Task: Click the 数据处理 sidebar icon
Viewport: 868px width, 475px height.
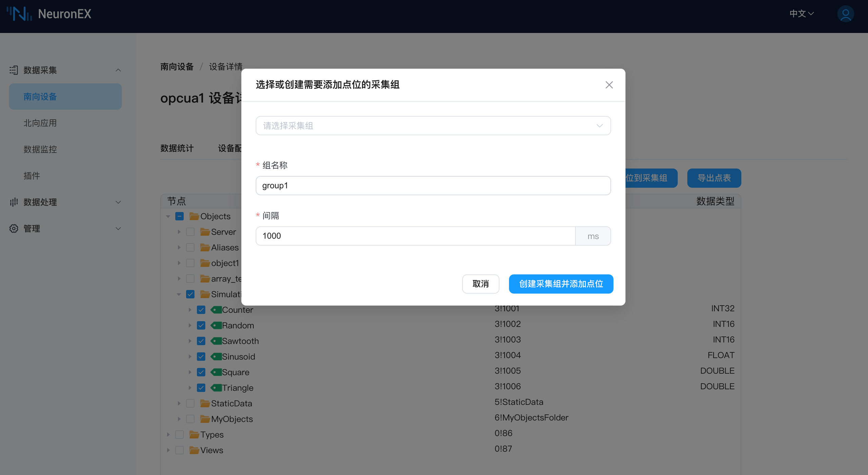Action: 14,202
